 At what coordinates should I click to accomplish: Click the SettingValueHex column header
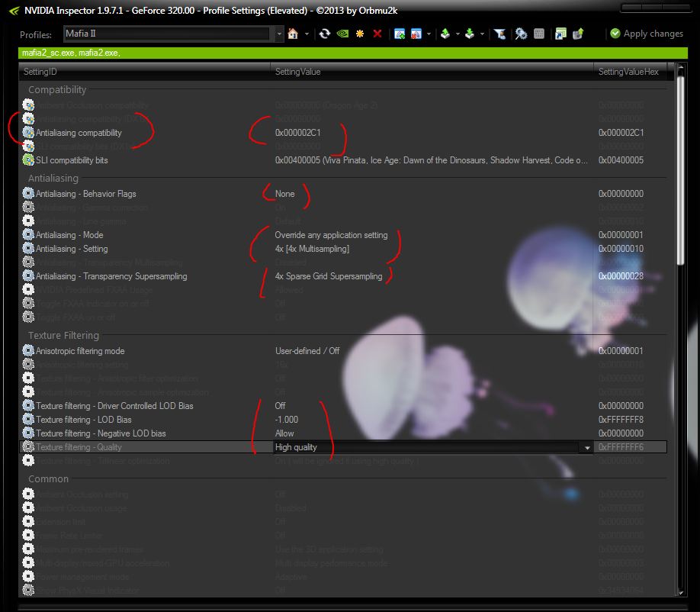click(x=628, y=72)
